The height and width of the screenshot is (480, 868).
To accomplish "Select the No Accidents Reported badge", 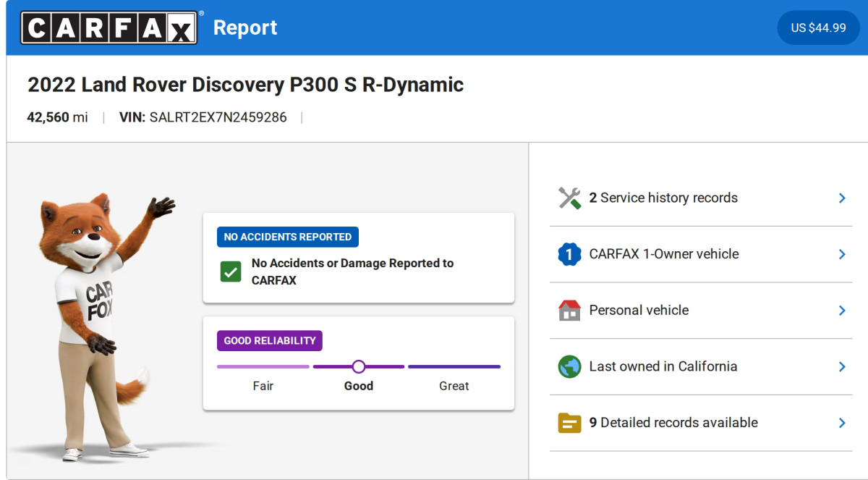I will pos(287,237).
